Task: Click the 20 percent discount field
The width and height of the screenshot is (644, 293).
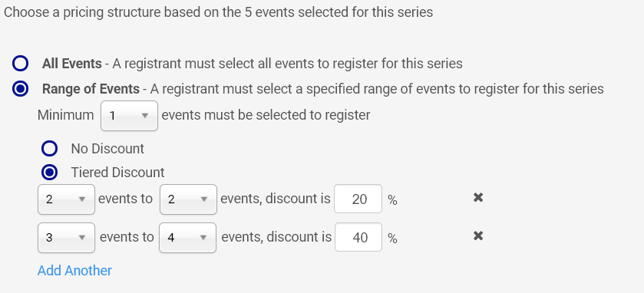Action: [x=358, y=199]
